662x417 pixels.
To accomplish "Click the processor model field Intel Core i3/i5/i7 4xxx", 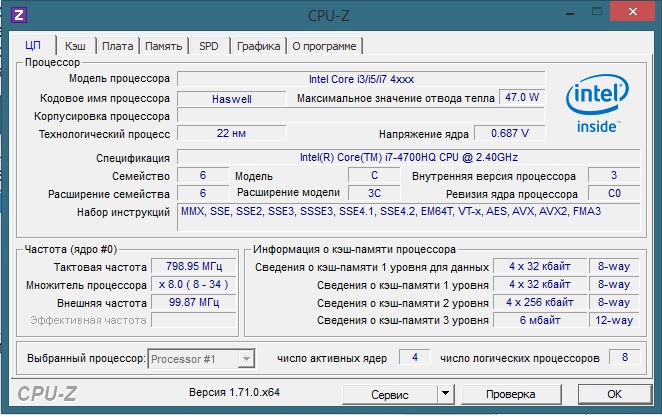I will click(361, 79).
